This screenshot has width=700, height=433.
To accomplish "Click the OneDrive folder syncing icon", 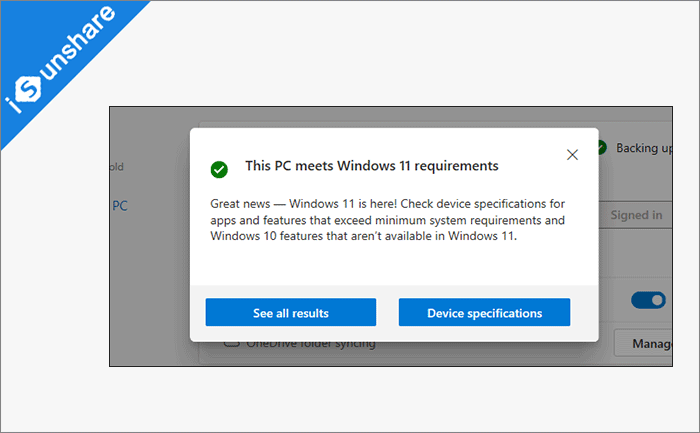I will (x=232, y=345).
